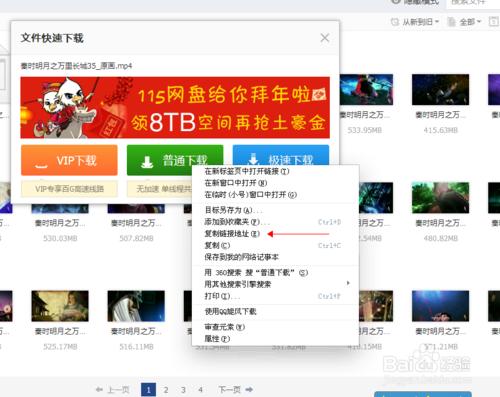
Task: Open video thumbnail sized 480.82MB
Action: pos(440,198)
